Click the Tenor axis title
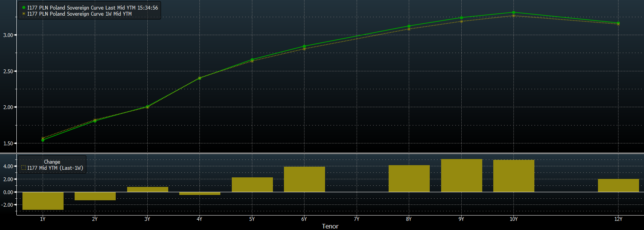Screen dimensions: 644x230 click(330, 226)
